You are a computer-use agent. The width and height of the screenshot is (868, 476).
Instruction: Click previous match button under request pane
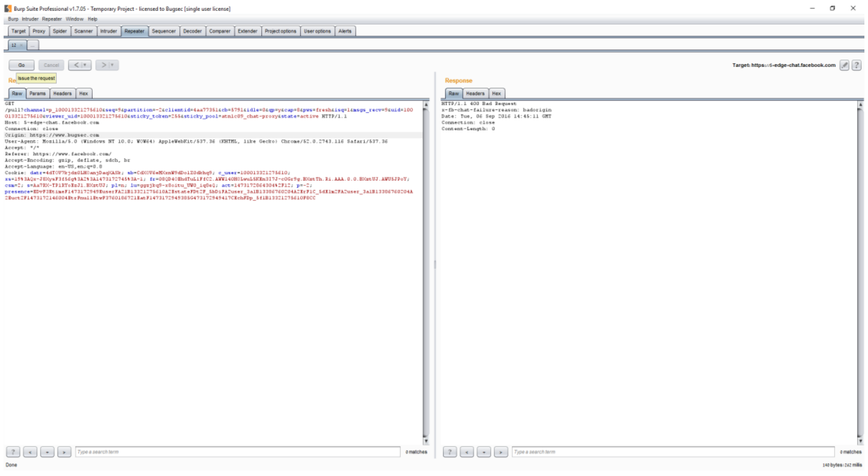[31, 451]
